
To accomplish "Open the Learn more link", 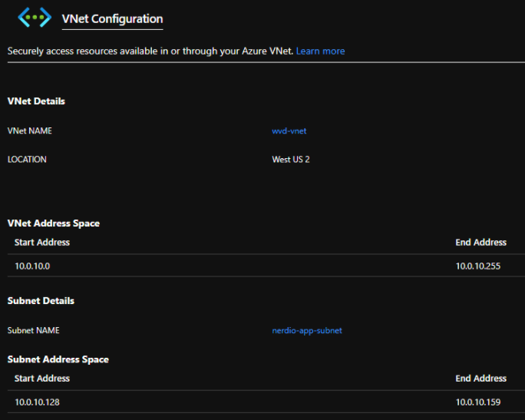I will click(320, 51).
